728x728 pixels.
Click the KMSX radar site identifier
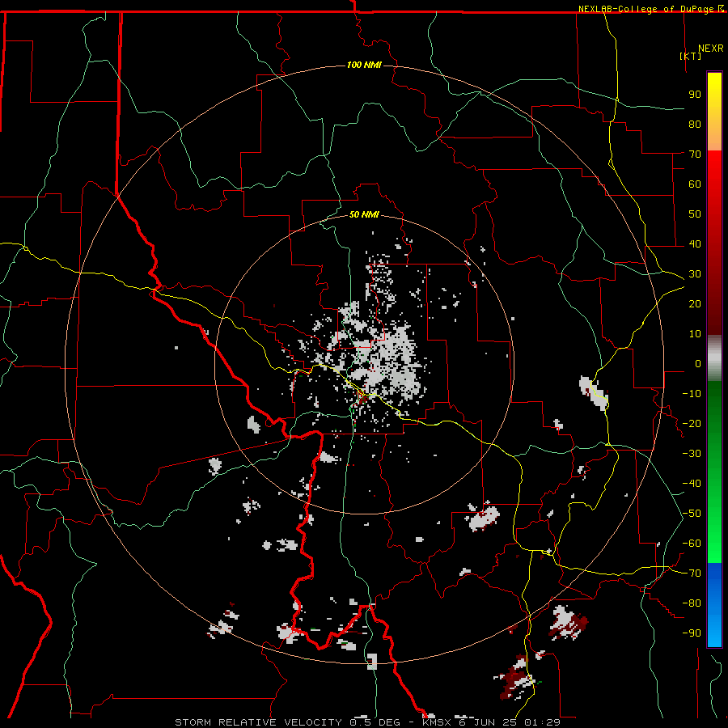point(437,722)
